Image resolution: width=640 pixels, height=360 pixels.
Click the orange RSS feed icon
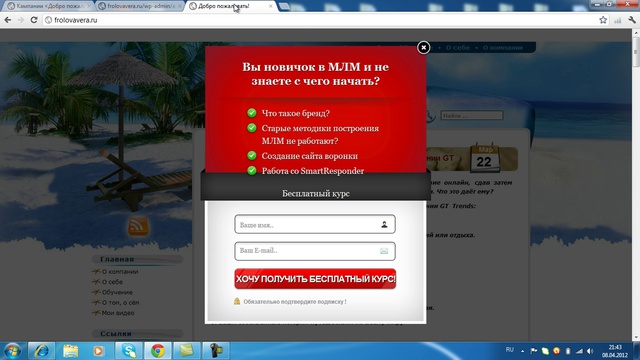[x=138, y=226]
